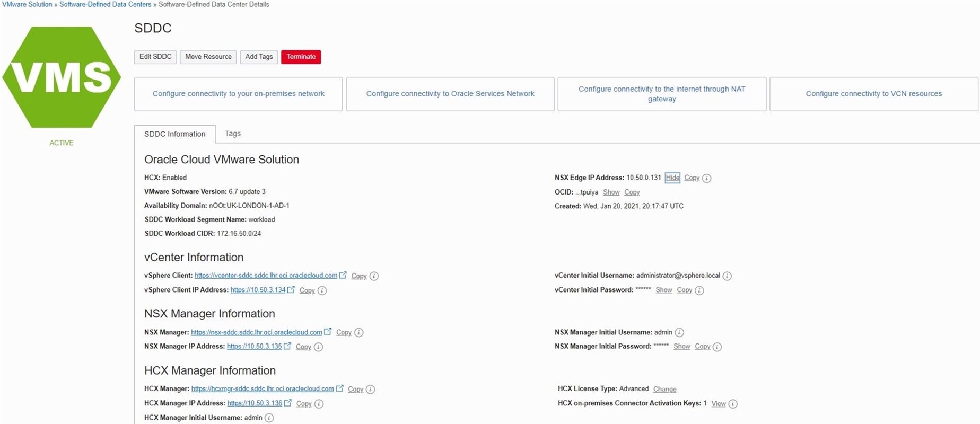The image size is (980, 424).
Task: Open external link icon beside vSphere Client IP
Action: pyautogui.click(x=291, y=289)
